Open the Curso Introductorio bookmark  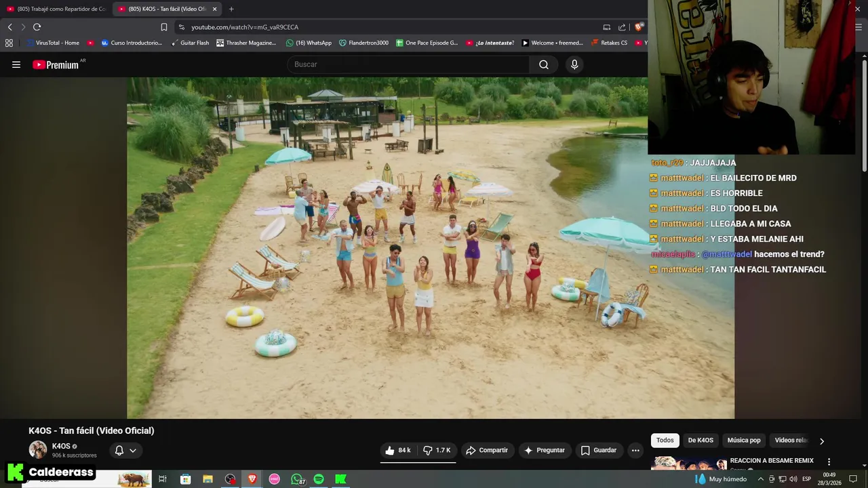click(x=132, y=43)
